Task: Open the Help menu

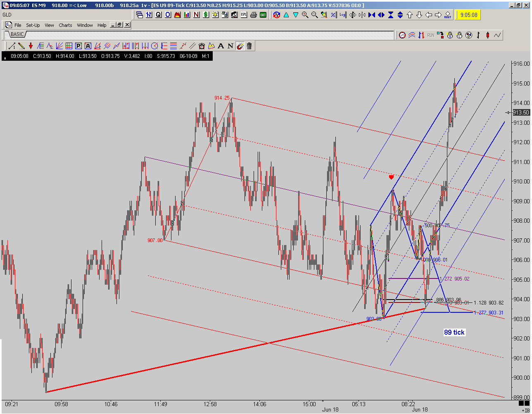Action: tap(102, 25)
